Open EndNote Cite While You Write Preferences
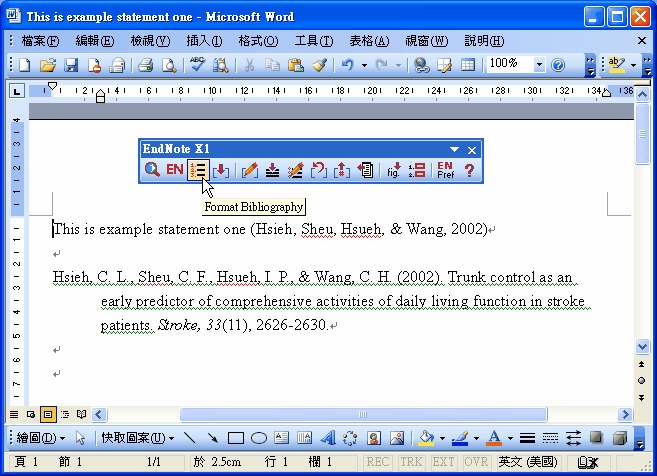 click(445, 170)
